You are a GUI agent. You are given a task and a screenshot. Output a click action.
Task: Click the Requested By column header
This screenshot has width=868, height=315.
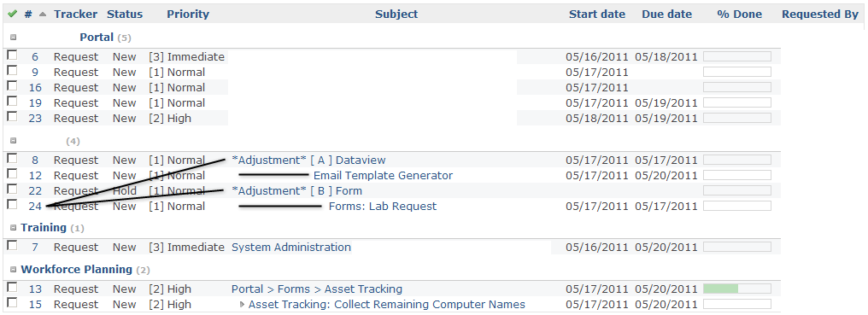point(820,15)
